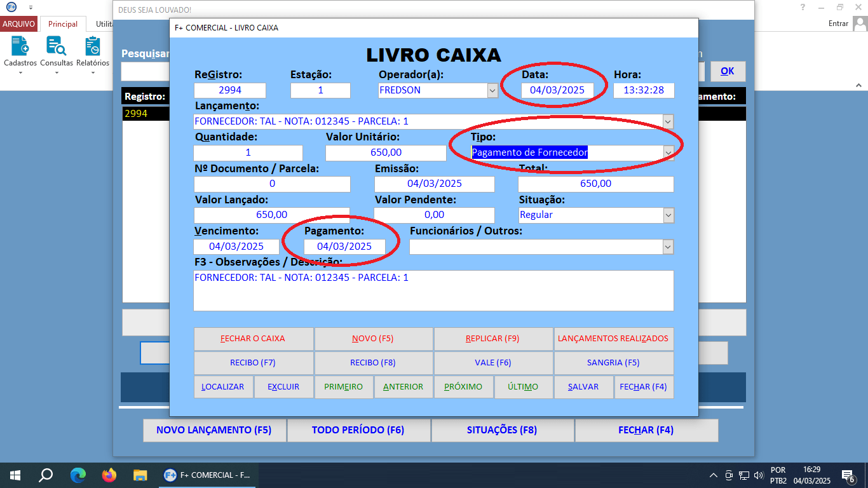Click the user avatar icon beside Entrar

click(x=860, y=24)
